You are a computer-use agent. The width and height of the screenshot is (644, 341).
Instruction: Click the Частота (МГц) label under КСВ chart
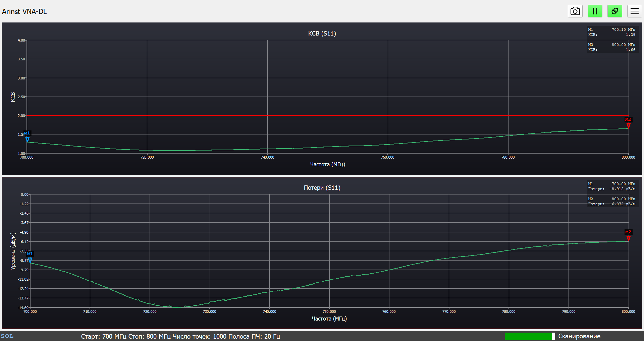click(327, 164)
